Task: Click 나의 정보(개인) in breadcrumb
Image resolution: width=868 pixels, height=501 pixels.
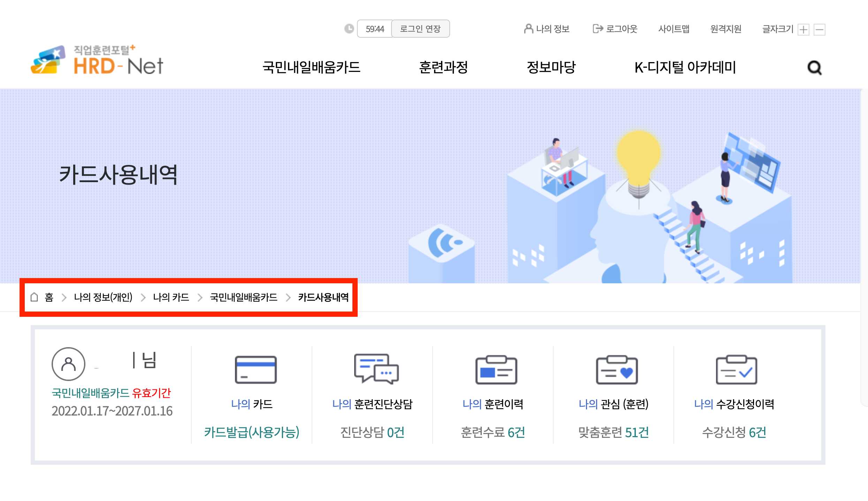Action: 103,297
